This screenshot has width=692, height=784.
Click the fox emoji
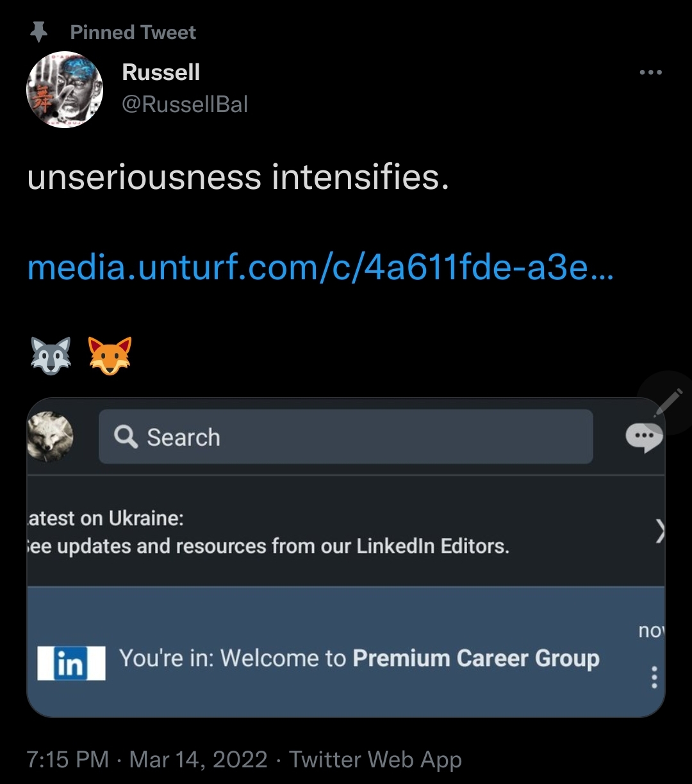tap(110, 355)
